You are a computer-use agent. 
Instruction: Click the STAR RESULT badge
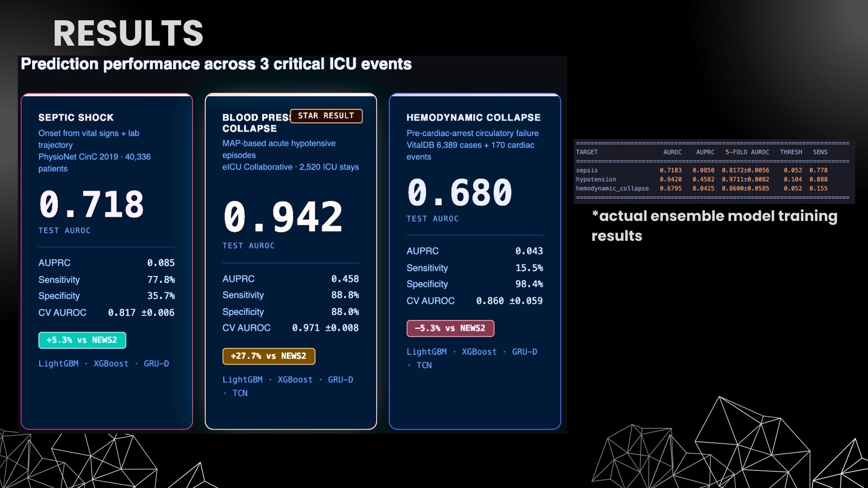point(326,116)
